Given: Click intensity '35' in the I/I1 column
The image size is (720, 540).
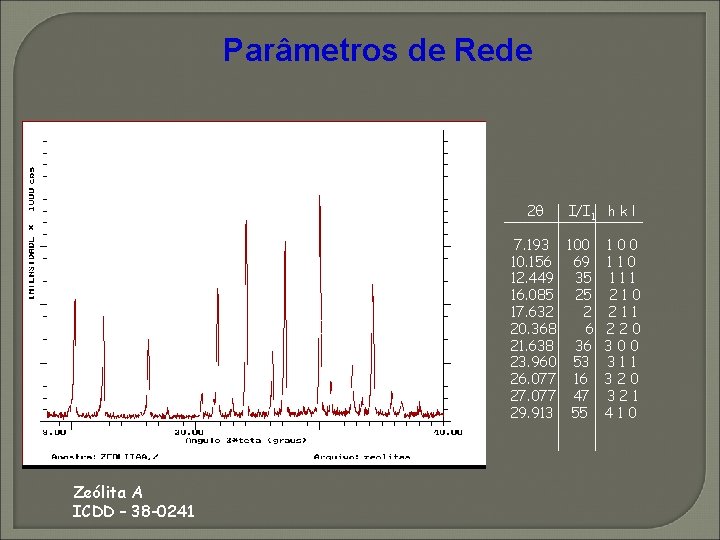Looking at the screenshot, I should coord(583,278).
